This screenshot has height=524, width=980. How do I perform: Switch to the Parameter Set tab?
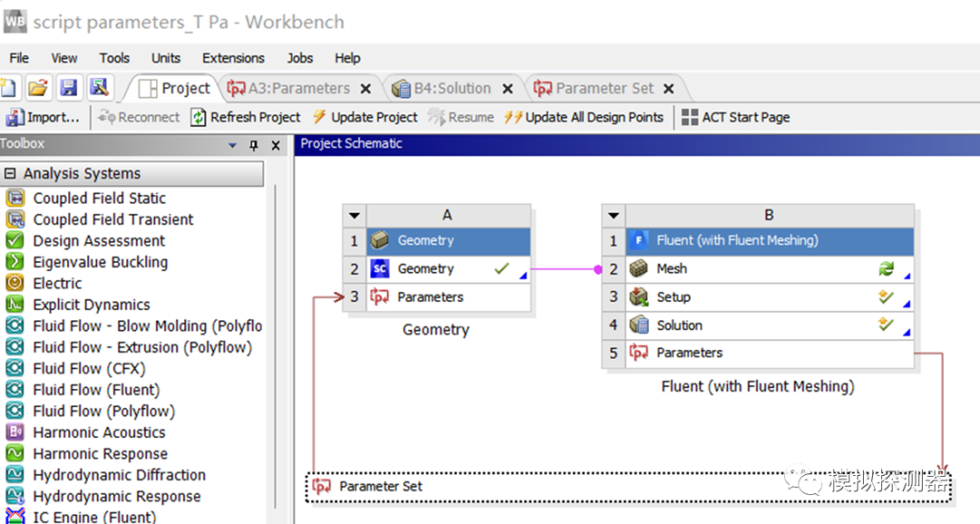[594, 88]
